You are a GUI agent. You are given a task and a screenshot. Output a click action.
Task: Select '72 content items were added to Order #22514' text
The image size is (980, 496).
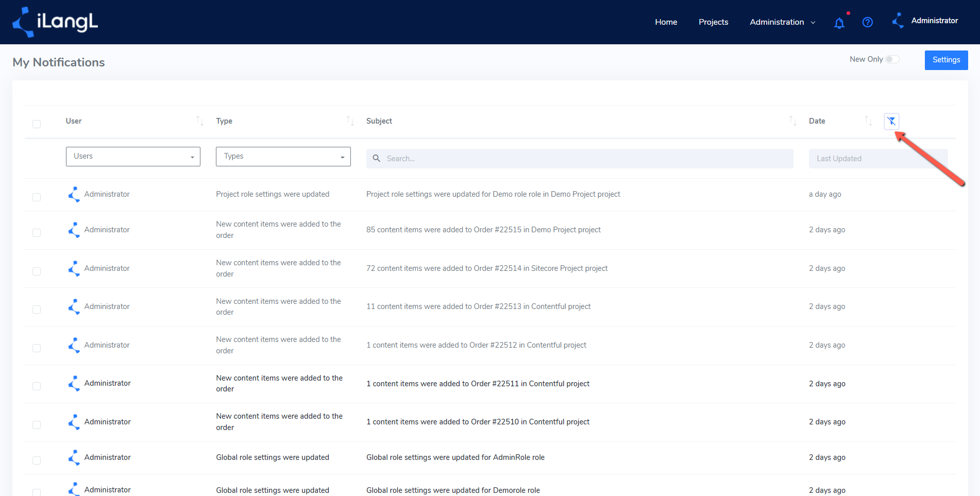tap(487, 268)
